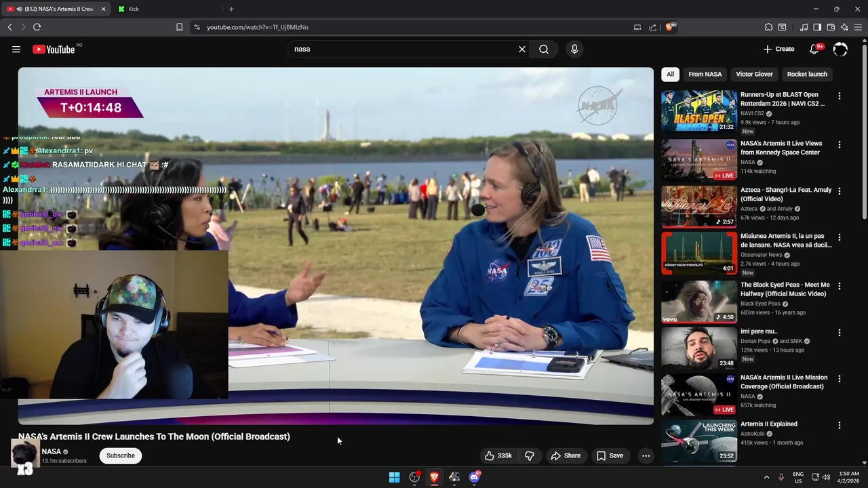The height and width of the screenshot is (488, 868).
Task: Show hidden system tray icons
Action: 766,477
